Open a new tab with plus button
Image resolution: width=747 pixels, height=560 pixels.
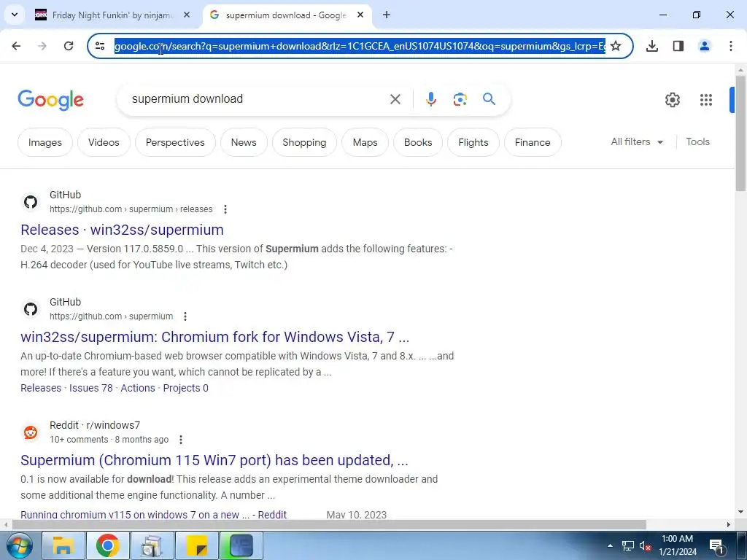[387, 15]
